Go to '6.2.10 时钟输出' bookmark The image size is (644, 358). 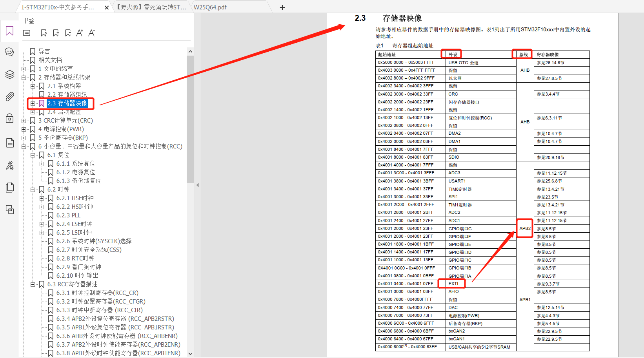point(77,275)
